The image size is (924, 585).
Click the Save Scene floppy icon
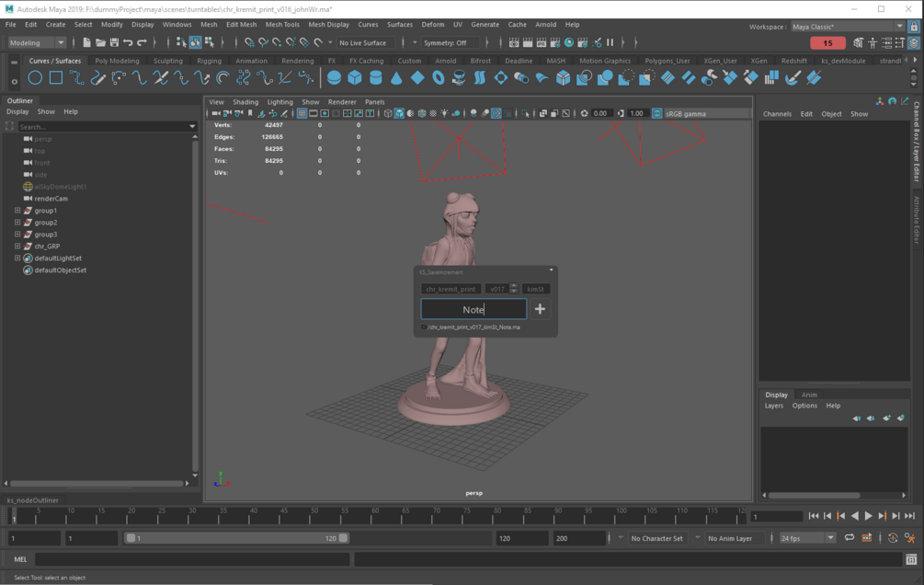(x=114, y=42)
